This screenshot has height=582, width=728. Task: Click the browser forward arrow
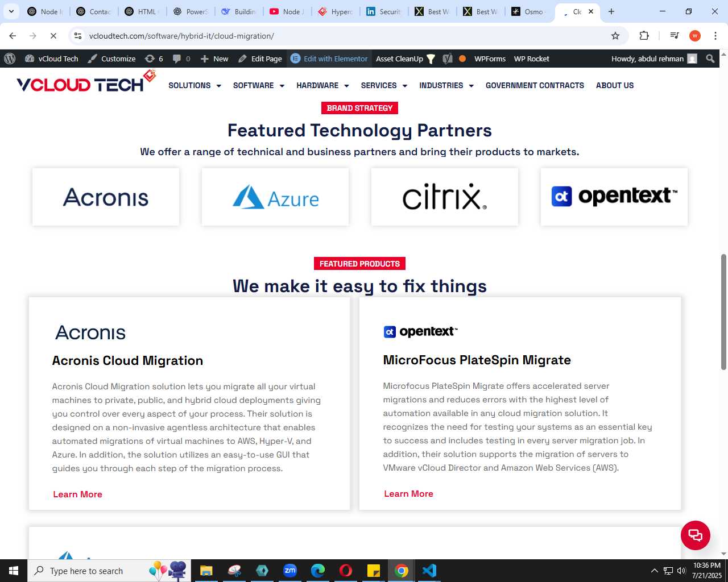click(33, 36)
